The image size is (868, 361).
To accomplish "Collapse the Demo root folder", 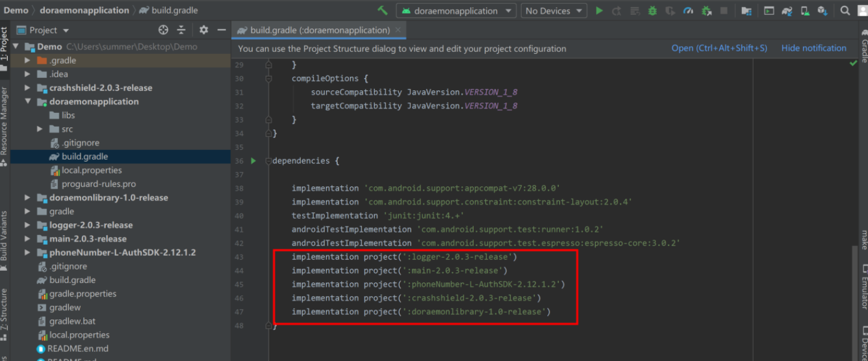I will 16,46.
